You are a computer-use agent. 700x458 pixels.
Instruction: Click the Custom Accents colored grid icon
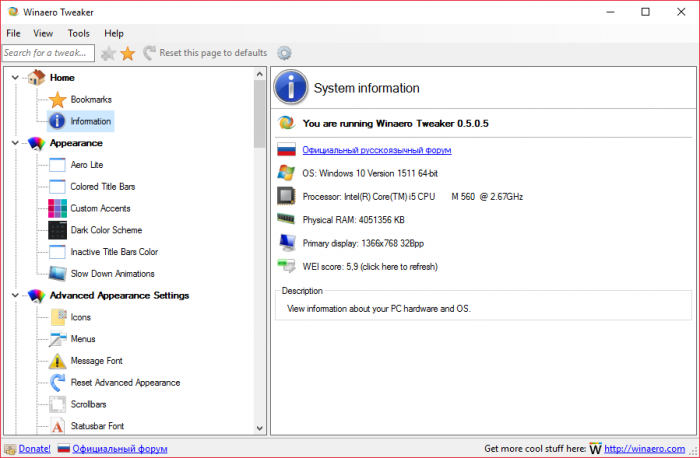tap(57, 208)
